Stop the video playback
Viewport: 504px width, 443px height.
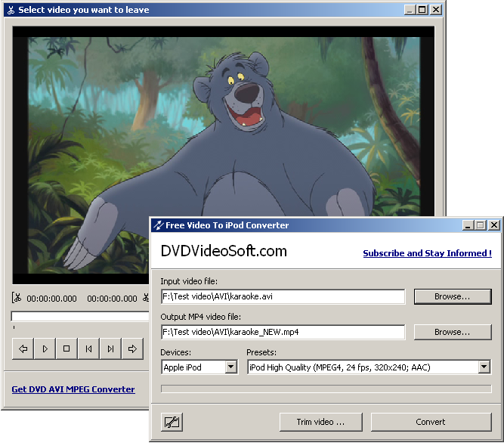[x=66, y=349]
